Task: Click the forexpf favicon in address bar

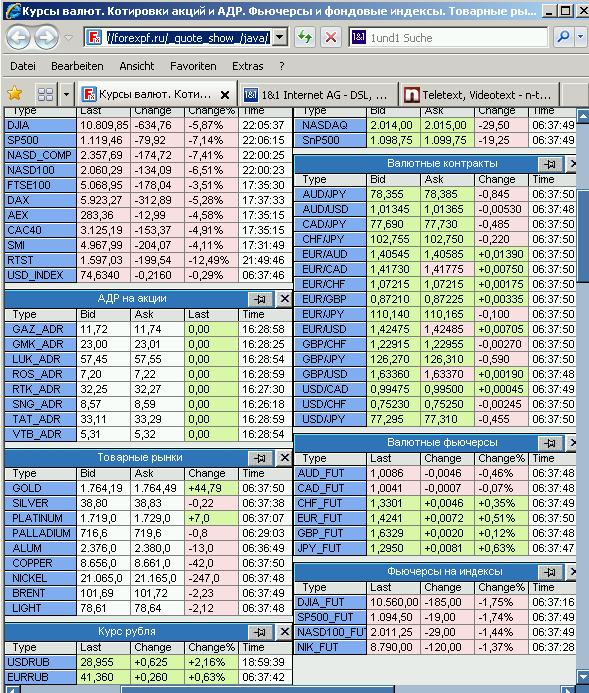Action: pos(94,38)
